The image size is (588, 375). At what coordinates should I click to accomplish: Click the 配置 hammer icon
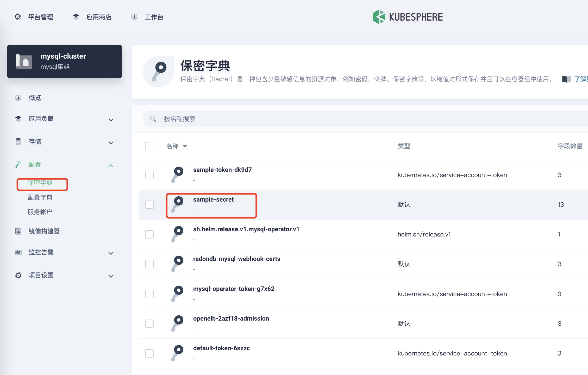click(x=18, y=165)
